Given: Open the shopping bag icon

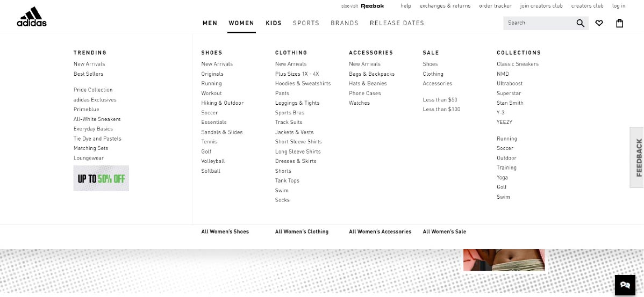Looking at the screenshot, I should click(619, 23).
